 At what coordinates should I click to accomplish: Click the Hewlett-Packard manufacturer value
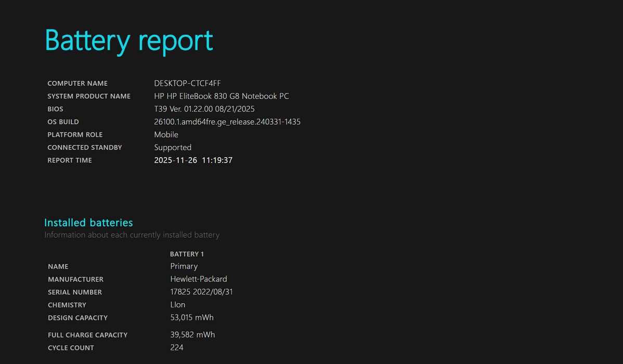click(x=198, y=279)
